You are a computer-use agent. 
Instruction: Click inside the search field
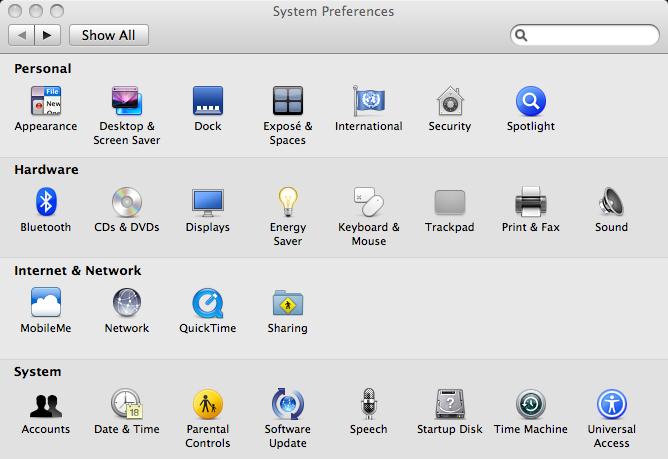click(584, 35)
